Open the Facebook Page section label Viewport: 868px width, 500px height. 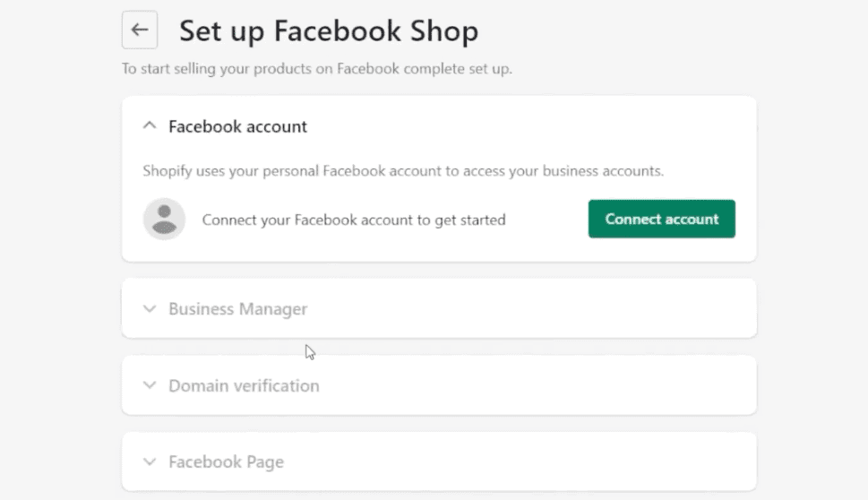(x=226, y=461)
